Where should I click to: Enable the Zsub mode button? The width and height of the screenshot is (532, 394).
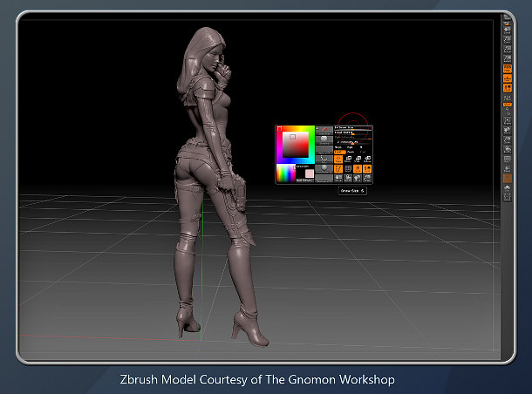point(351,152)
